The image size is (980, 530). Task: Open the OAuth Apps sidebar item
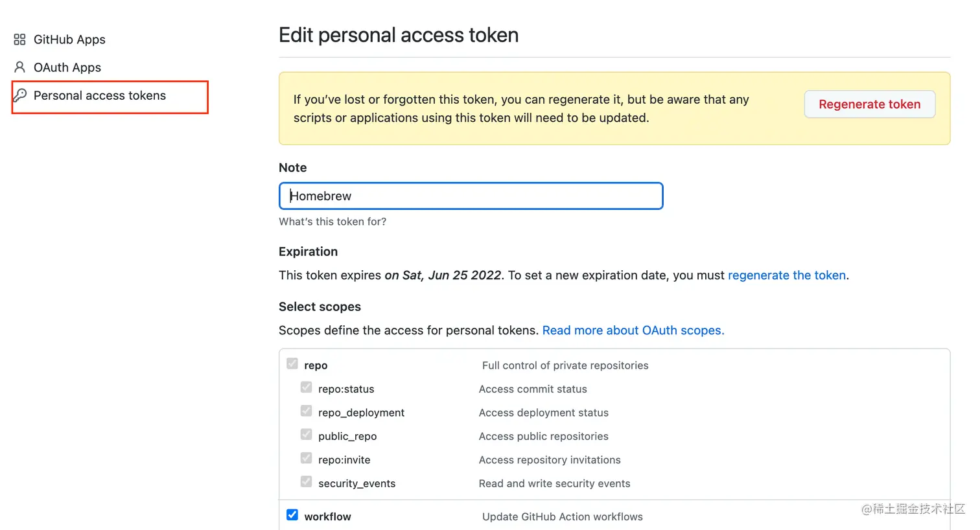point(67,67)
